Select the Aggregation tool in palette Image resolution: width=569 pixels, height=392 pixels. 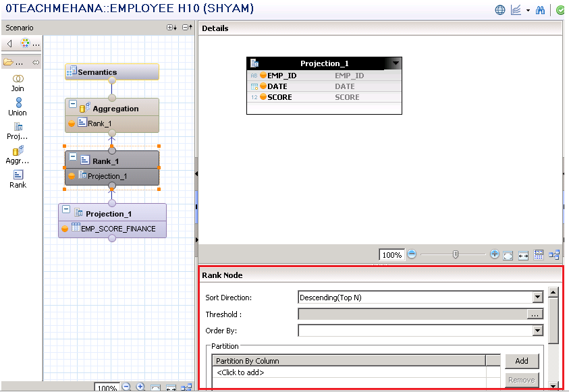point(18,155)
